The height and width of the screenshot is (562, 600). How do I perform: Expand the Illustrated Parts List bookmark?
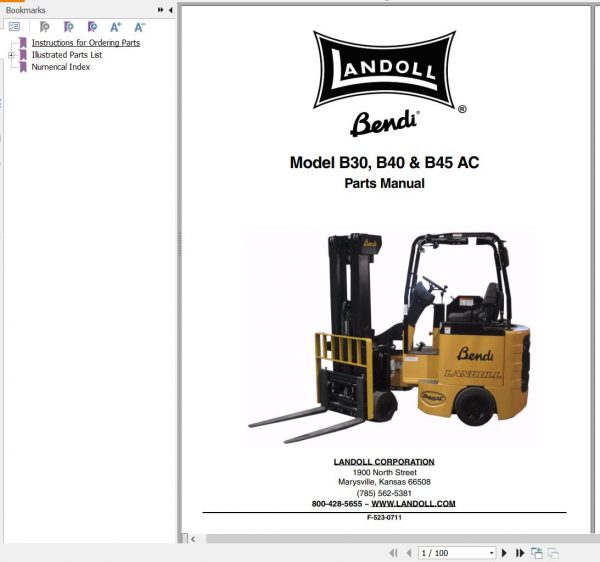pos(11,55)
